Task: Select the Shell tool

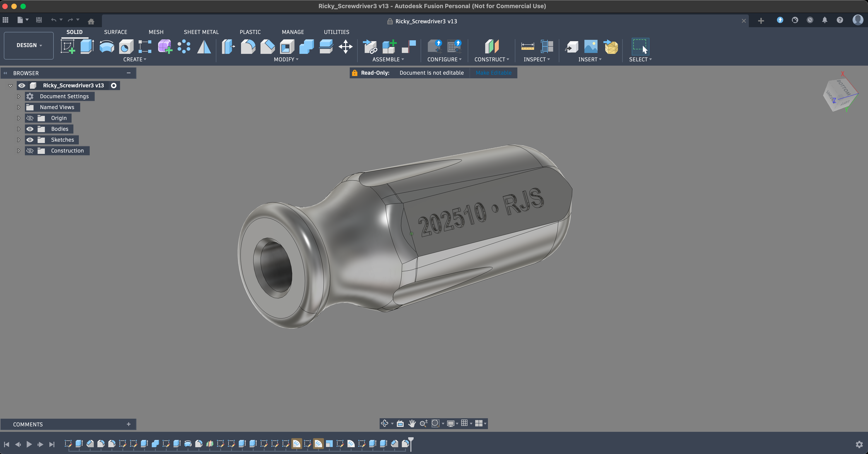Action: 287,46
